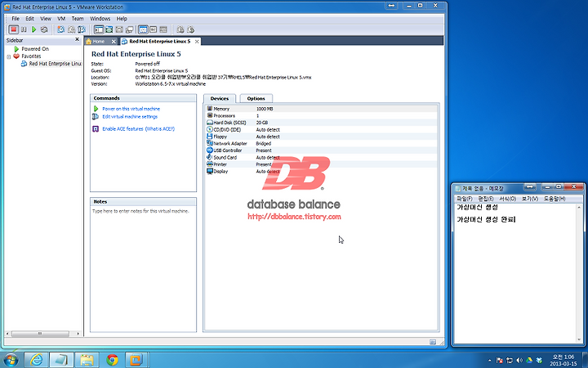588x368 pixels.
Task: Click in the Notes text field
Action: 143,268
